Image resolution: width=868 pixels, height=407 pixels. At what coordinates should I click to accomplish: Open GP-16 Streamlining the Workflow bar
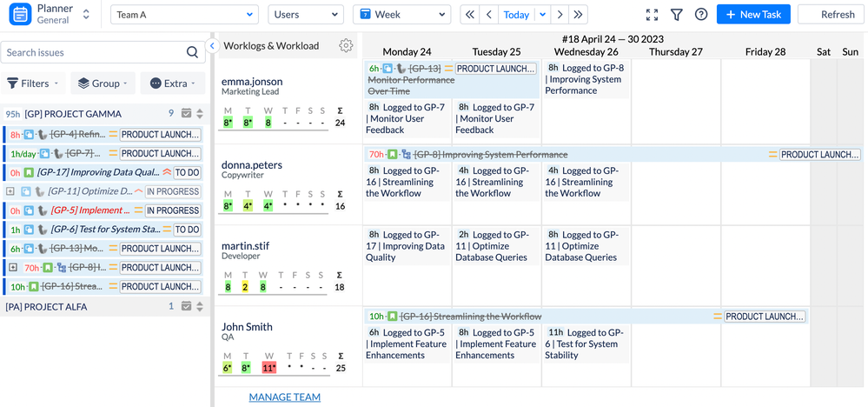[x=586, y=317]
